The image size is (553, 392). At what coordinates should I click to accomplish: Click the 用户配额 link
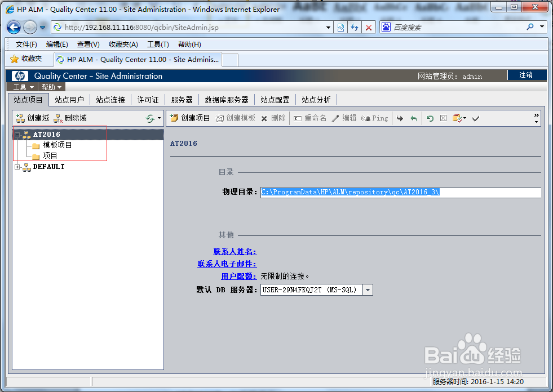(239, 276)
